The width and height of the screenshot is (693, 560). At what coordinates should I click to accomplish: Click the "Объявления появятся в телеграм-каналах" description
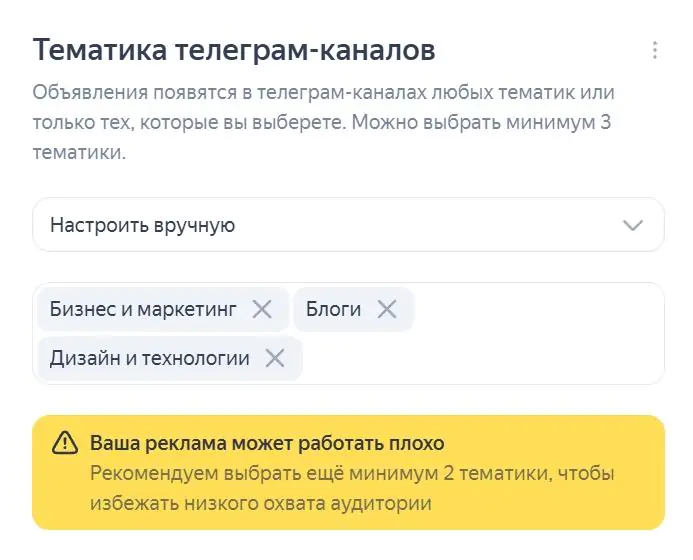pyautogui.click(x=230, y=92)
